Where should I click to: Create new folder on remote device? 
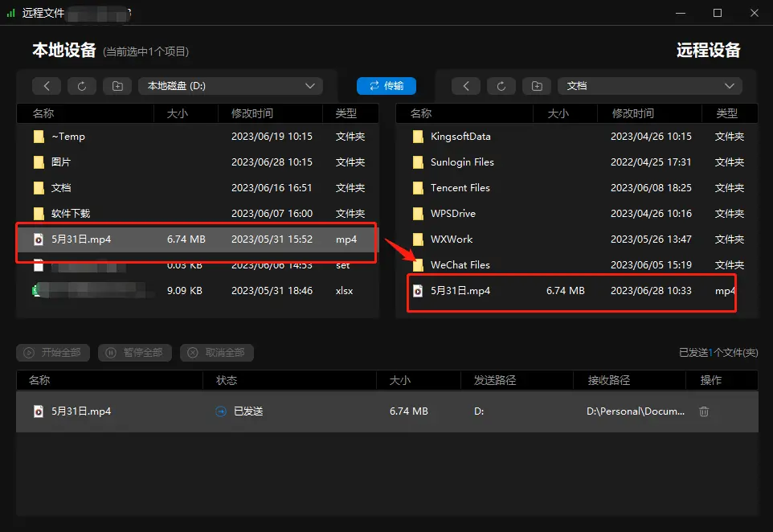point(537,86)
